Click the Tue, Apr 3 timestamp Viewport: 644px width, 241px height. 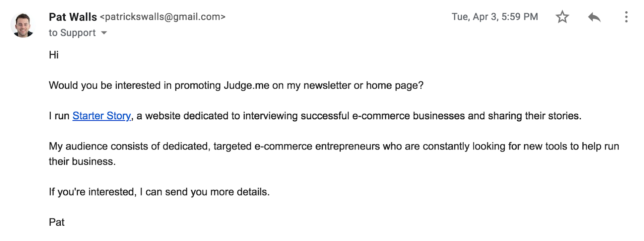point(495,17)
